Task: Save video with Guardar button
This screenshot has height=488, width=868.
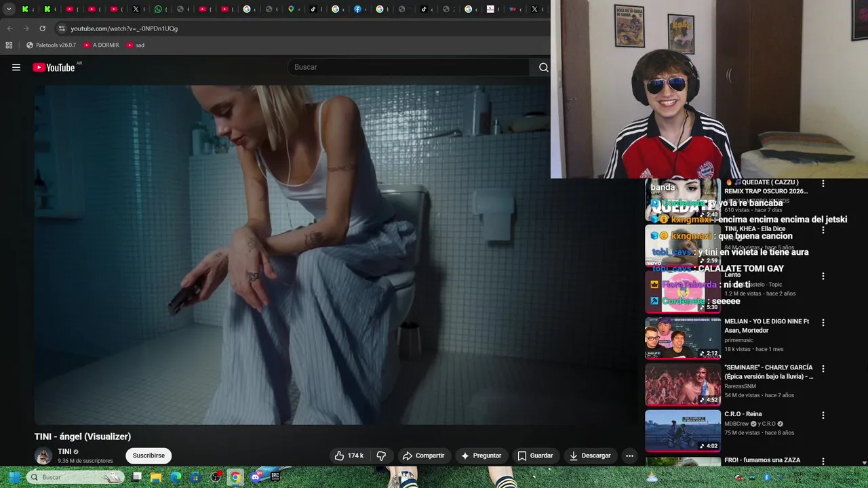Action: point(535,455)
